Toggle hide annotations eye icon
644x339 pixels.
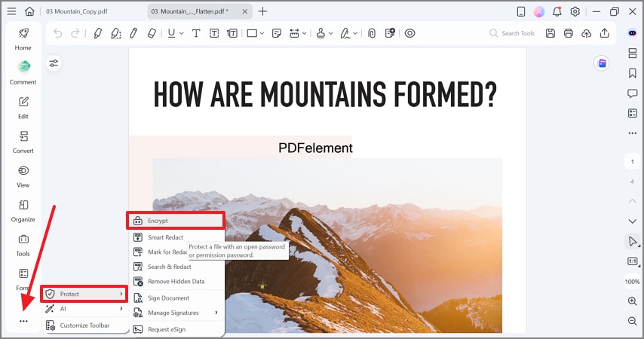pos(410,33)
